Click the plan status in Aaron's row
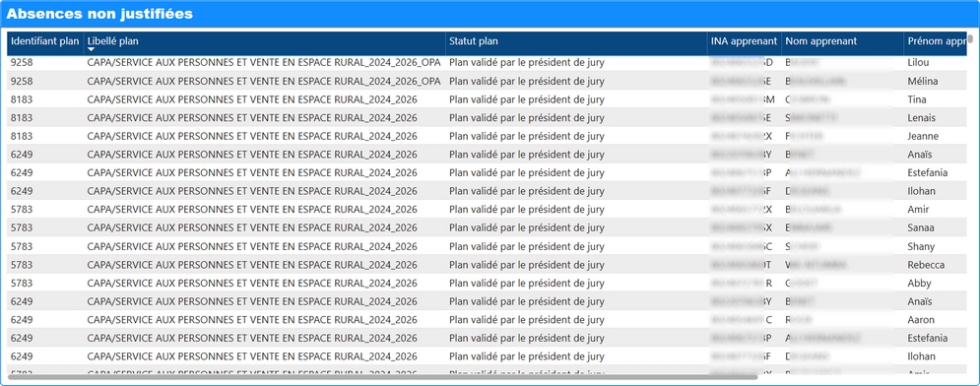 (x=527, y=320)
